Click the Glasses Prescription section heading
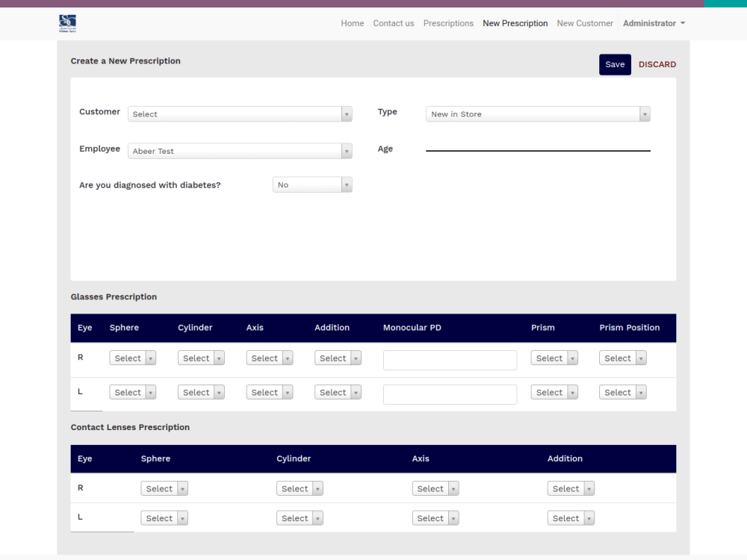Screen dimensions: 747x560 (114, 296)
